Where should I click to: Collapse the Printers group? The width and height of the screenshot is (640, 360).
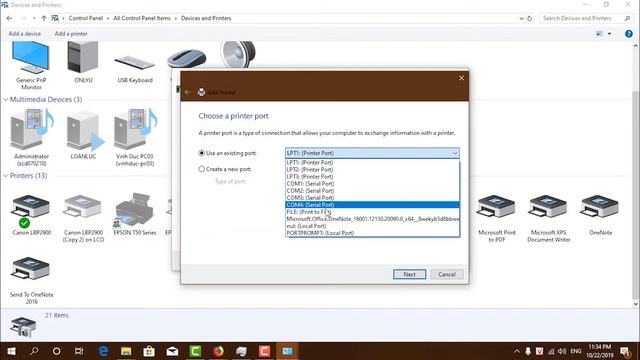[6, 176]
